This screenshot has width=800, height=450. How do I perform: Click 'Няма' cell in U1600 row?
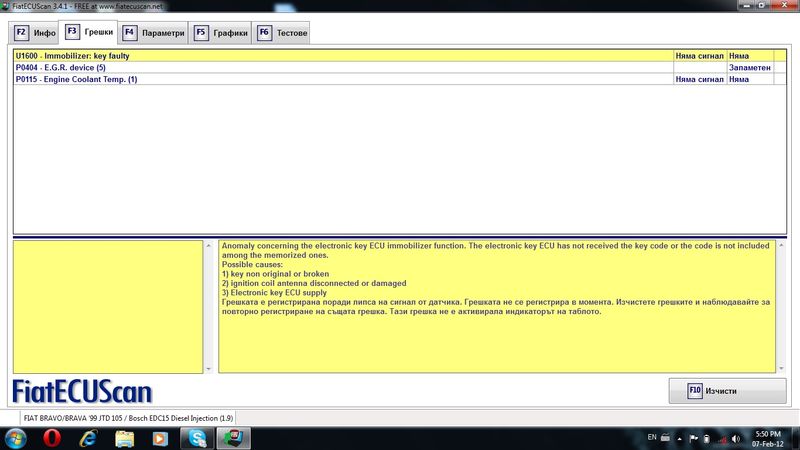click(749, 56)
